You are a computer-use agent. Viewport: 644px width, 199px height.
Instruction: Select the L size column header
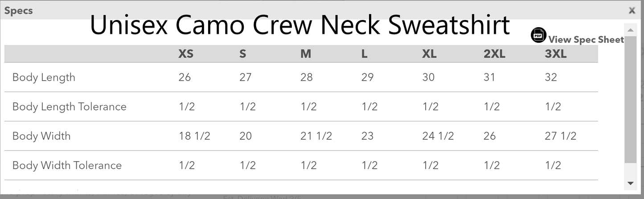pos(365,54)
